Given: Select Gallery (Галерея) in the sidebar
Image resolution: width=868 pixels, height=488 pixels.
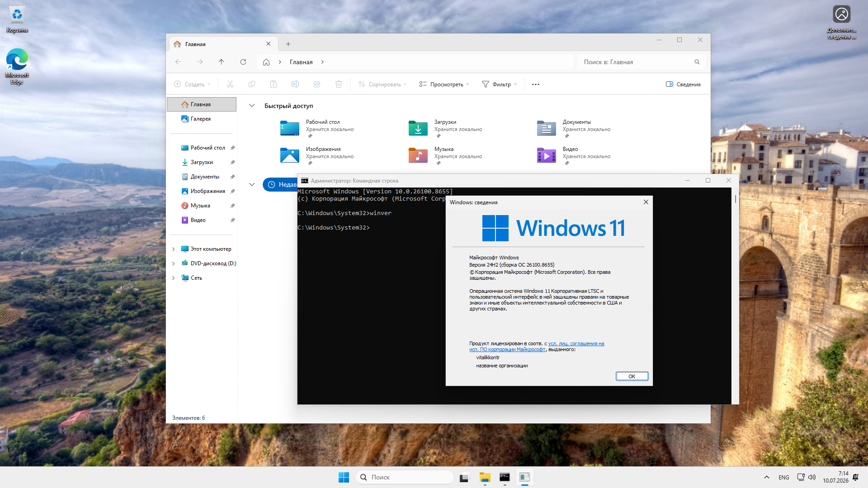Looking at the screenshot, I should 202,119.
